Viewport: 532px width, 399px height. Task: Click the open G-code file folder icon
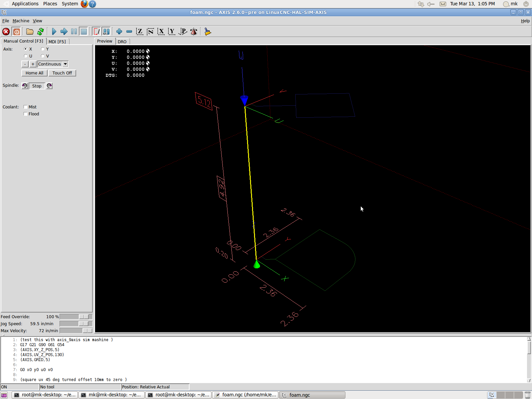30,32
